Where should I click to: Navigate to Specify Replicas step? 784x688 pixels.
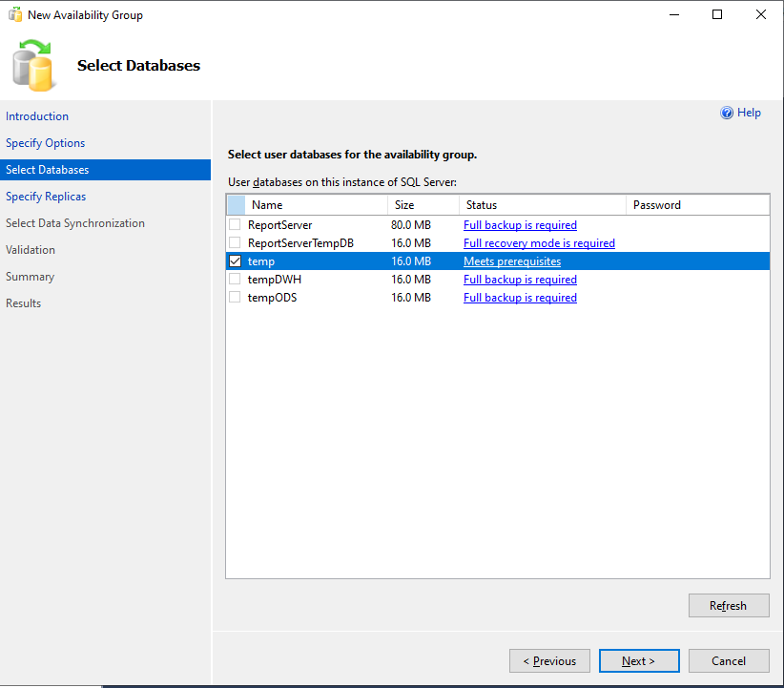(46, 197)
